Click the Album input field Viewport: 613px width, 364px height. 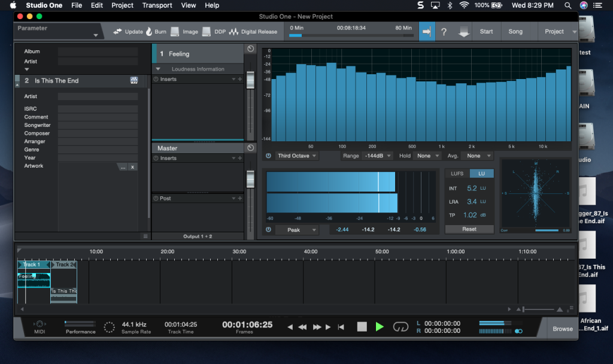click(x=98, y=51)
